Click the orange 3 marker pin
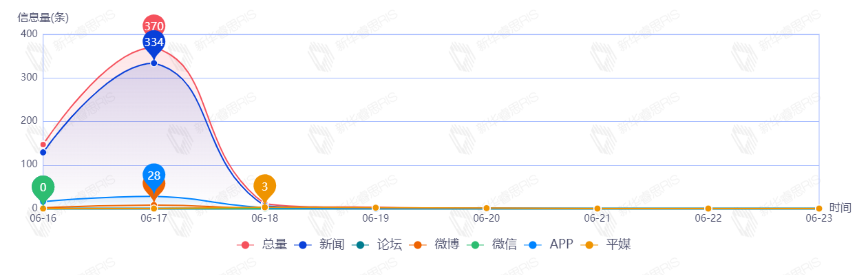Screen dimensions: 868x275 (x=265, y=187)
